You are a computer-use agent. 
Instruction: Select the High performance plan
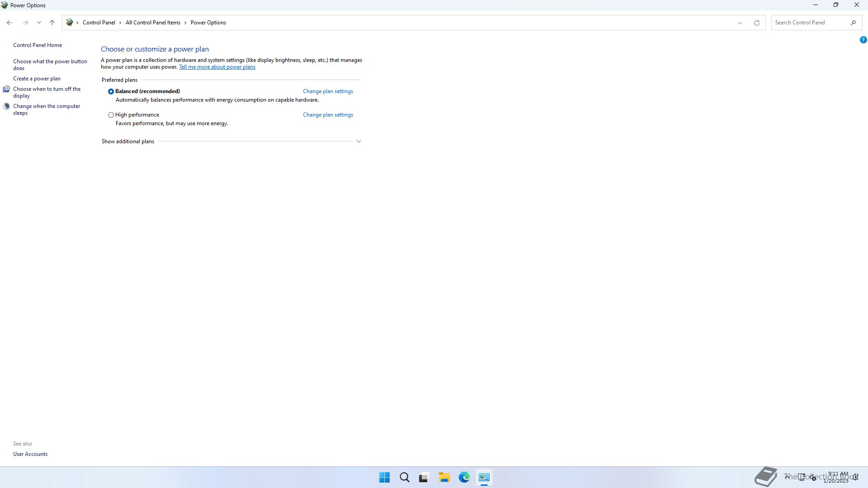pyautogui.click(x=111, y=115)
